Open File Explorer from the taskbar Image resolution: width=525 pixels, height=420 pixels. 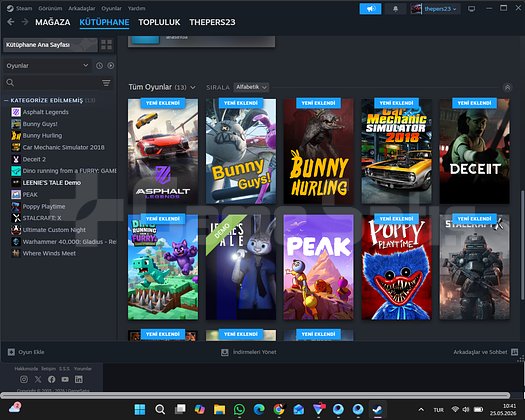tap(219, 409)
